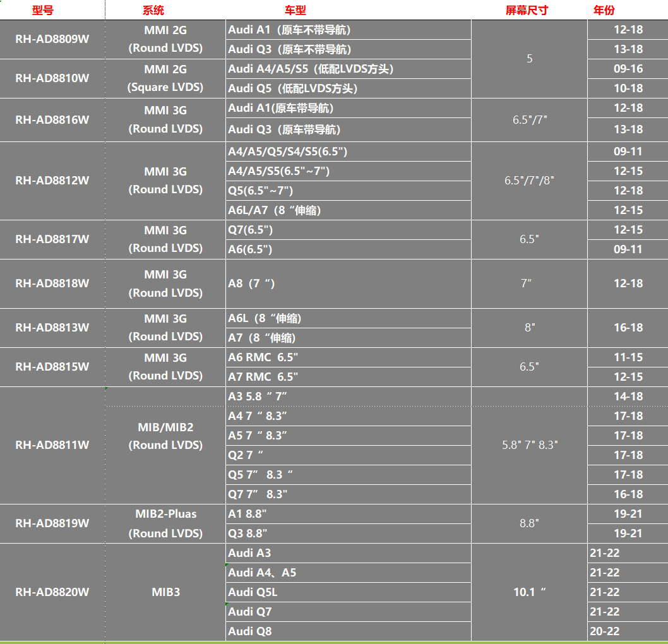The image size is (668, 644).
Task: Select the A1 8.8" cell
Action: pyautogui.click(x=349, y=515)
